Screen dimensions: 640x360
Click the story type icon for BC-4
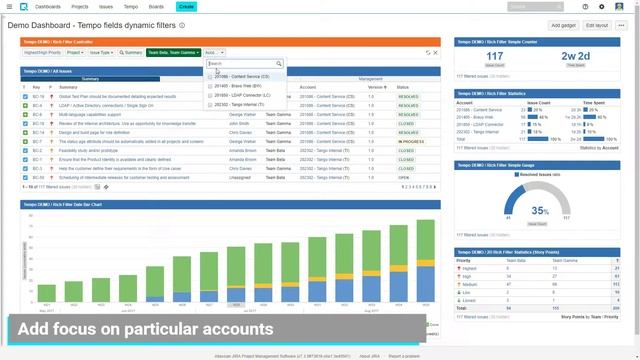[25, 106]
